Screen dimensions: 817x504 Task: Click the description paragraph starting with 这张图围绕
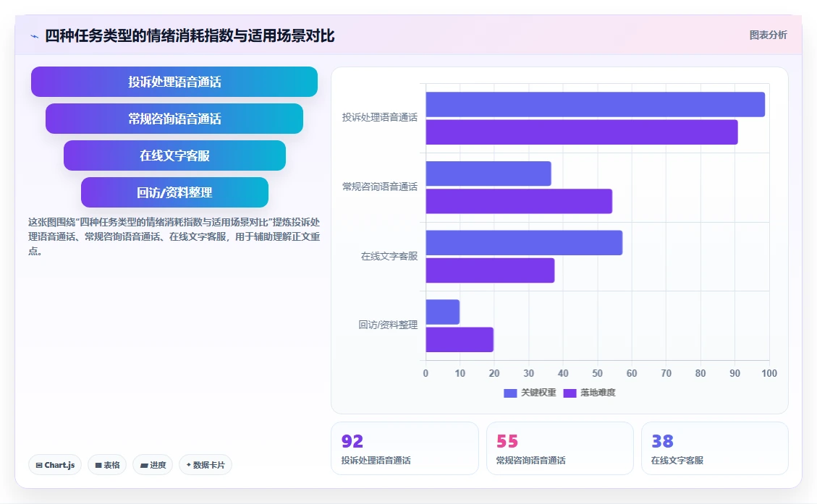pyautogui.click(x=174, y=236)
